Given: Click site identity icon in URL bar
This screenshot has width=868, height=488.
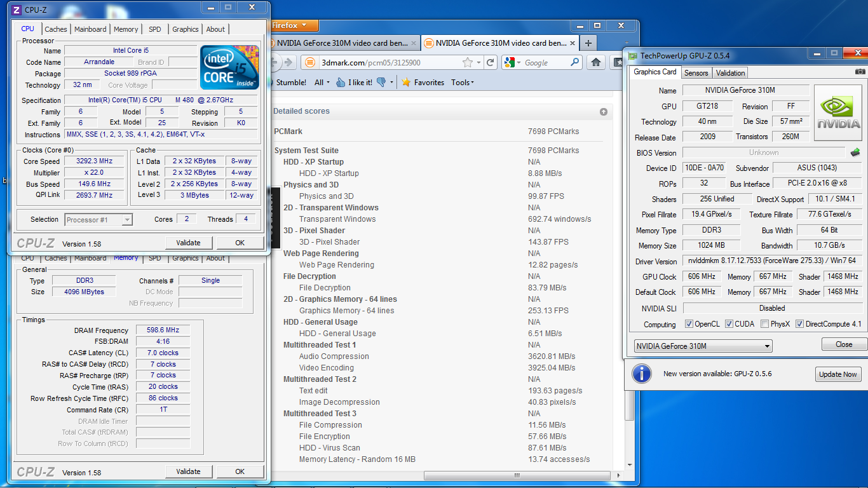Looking at the screenshot, I should [x=310, y=62].
